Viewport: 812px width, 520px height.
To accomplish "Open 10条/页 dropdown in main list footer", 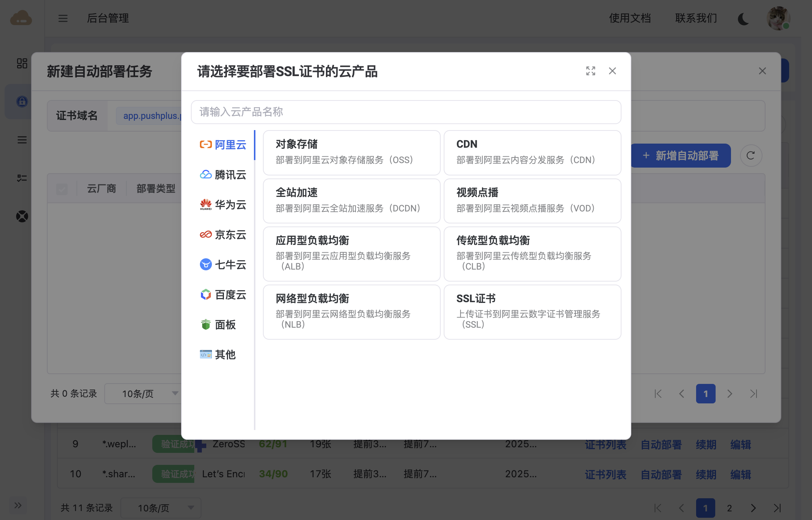I will click(161, 508).
